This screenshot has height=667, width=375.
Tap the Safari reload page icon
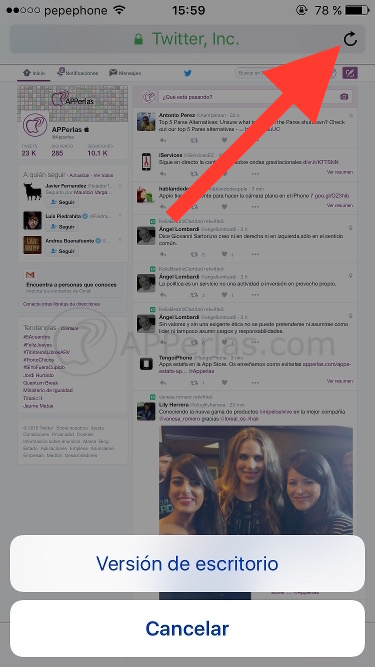pos(350,39)
